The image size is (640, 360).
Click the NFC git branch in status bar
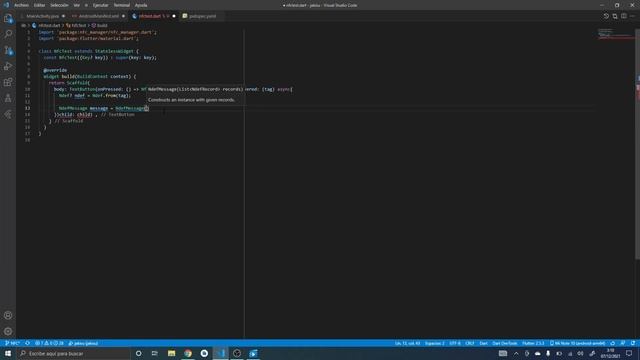(x=12, y=343)
